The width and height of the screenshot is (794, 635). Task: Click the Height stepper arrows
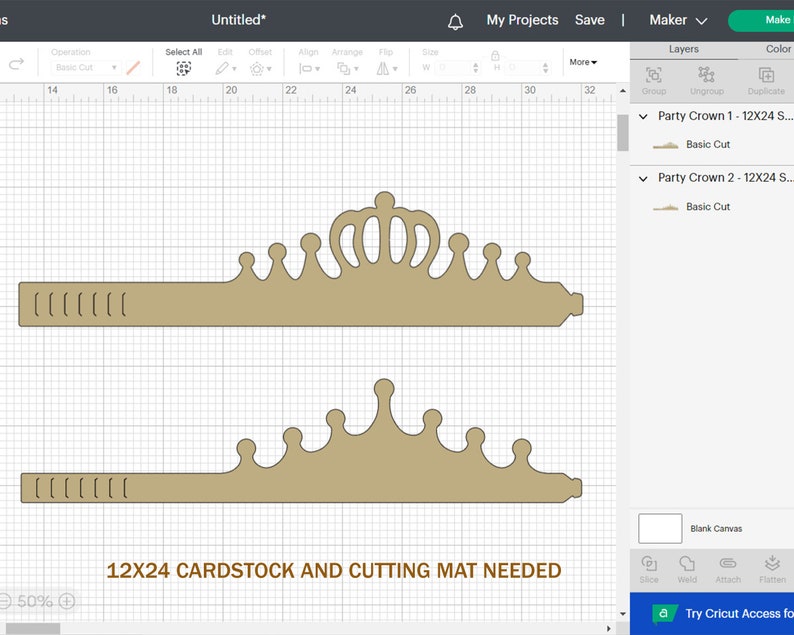pos(545,67)
